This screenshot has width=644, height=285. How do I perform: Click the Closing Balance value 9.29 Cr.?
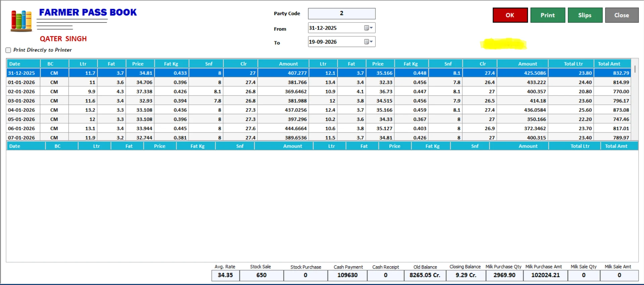pos(466,275)
